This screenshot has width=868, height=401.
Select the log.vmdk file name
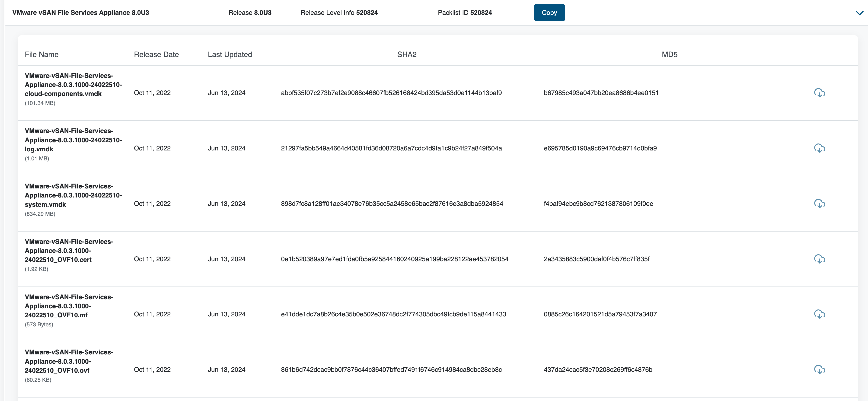pyautogui.click(x=73, y=140)
